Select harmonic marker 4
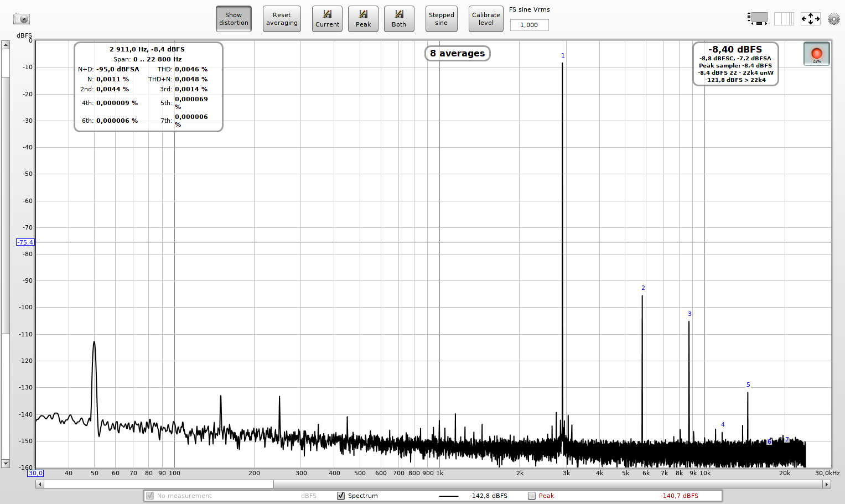The height and width of the screenshot is (504, 845). click(723, 424)
